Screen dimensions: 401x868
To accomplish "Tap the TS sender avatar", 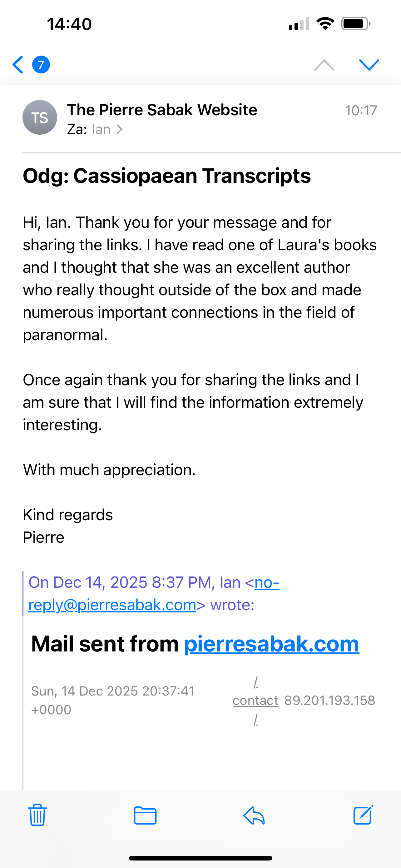I will pyautogui.click(x=40, y=117).
